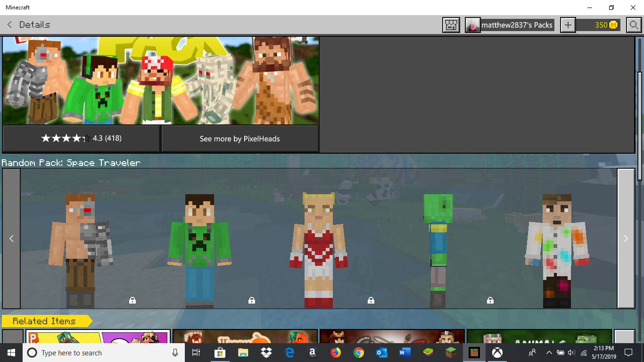Click the back arrow next to Details
The height and width of the screenshot is (362, 644).
10,25
